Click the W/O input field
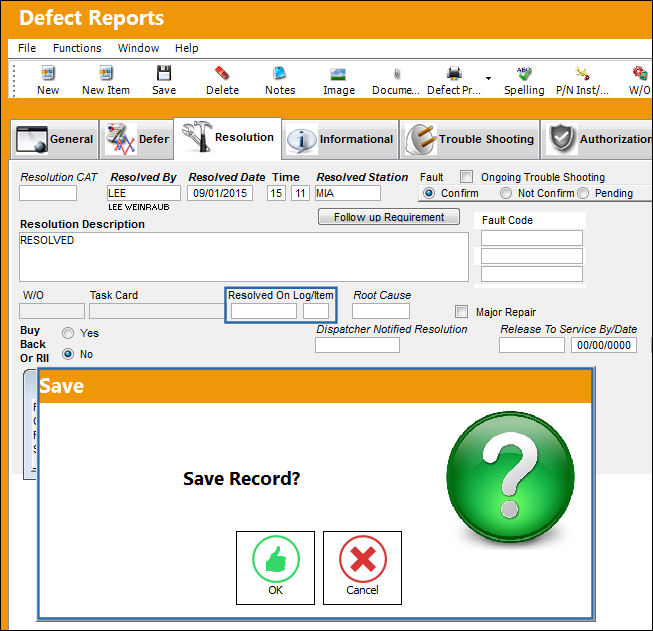Viewport: 653px width, 631px height. pyautogui.click(x=52, y=311)
